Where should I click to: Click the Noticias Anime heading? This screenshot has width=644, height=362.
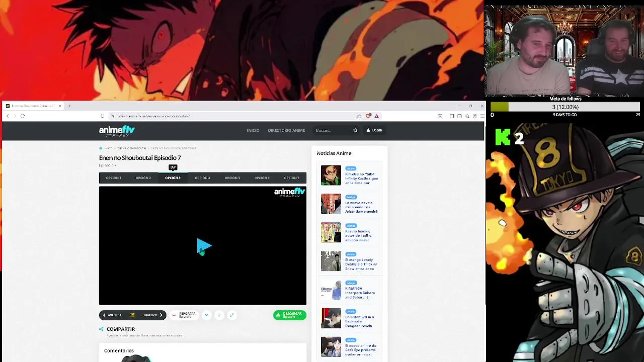click(x=334, y=153)
